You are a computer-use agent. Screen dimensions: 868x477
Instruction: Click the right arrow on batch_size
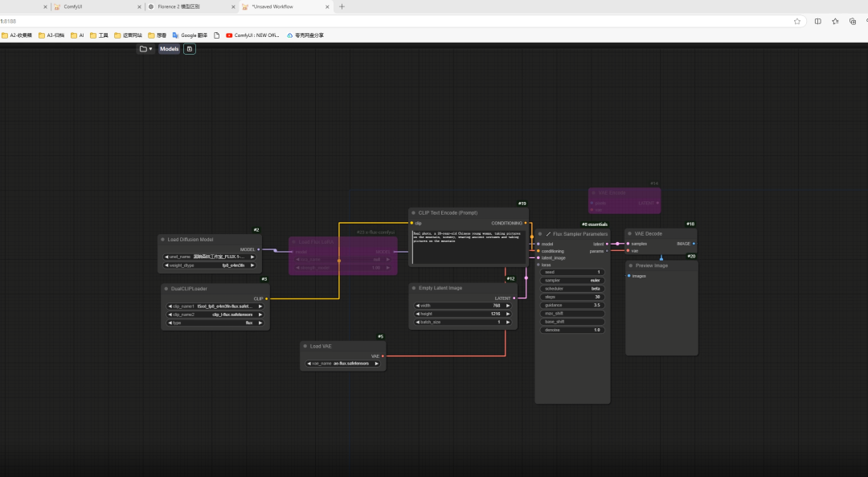point(509,322)
